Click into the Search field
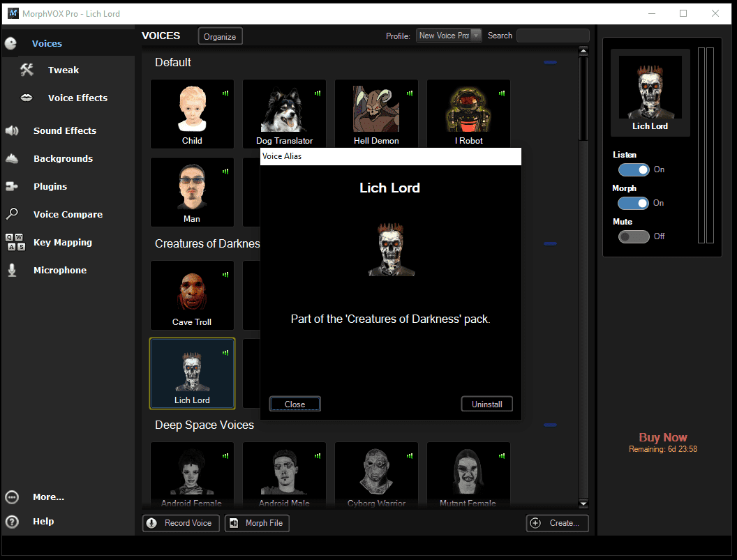 click(553, 36)
